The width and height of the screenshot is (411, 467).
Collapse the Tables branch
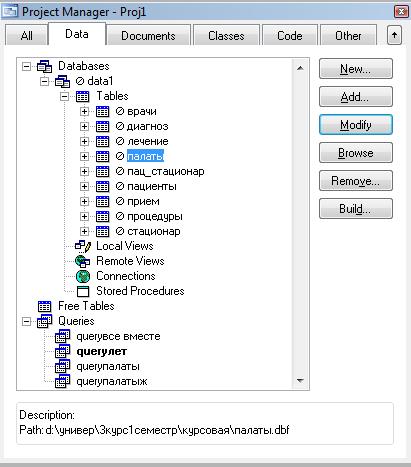tap(64, 97)
